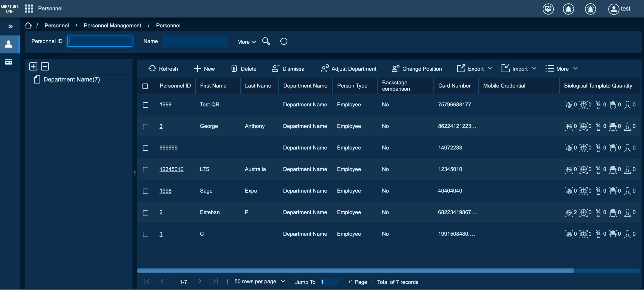
Task: Click the horizontal table scrollbar
Action: (355, 270)
